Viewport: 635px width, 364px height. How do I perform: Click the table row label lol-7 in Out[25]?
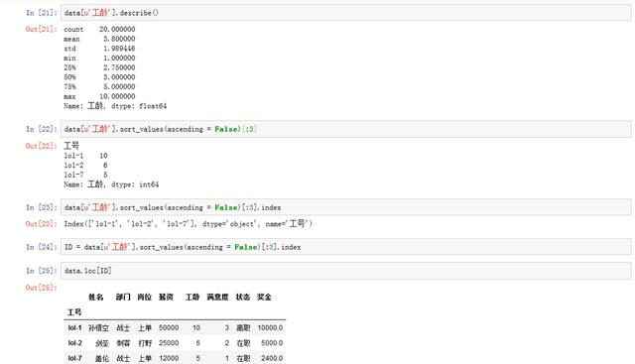click(x=74, y=358)
